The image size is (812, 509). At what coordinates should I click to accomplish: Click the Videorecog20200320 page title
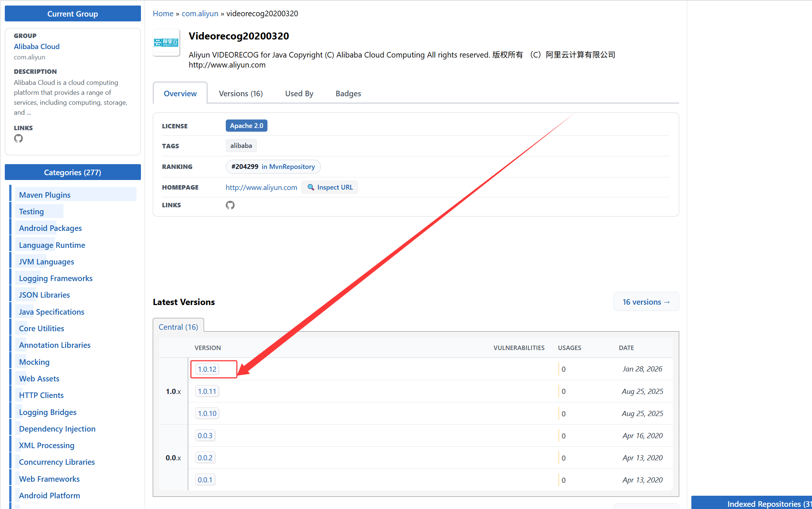coord(239,36)
